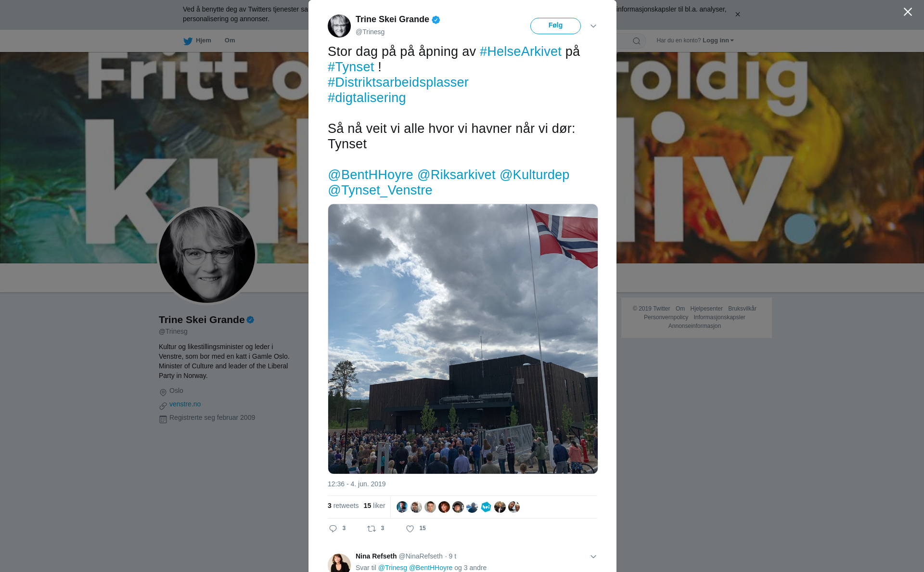
Task: Expand tweet options chevron beside Følg
Action: coord(593,26)
